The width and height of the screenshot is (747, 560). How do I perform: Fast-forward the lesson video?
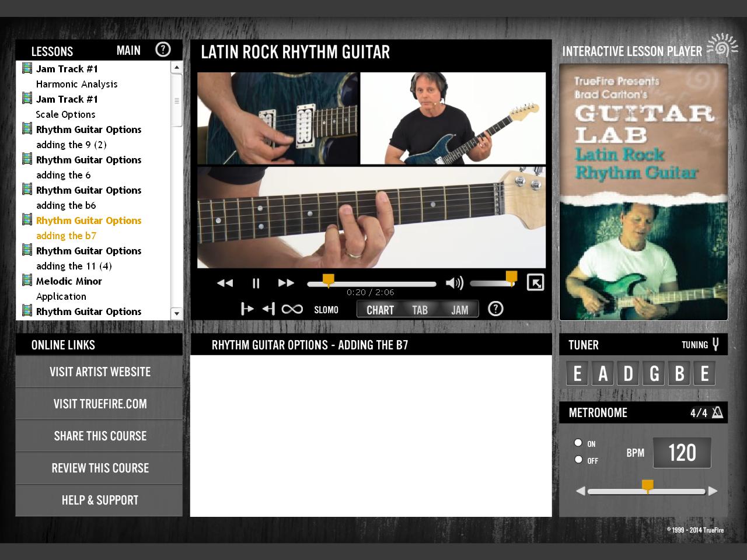point(286,283)
